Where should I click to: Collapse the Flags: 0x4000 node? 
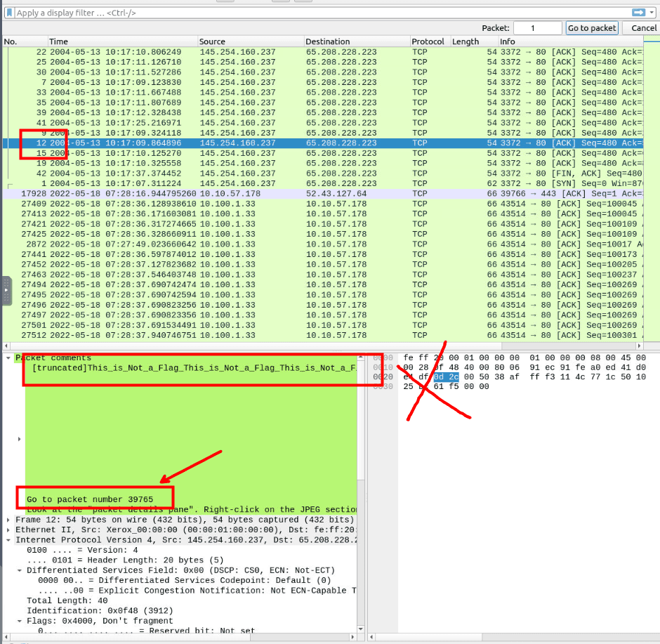point(19,621)
